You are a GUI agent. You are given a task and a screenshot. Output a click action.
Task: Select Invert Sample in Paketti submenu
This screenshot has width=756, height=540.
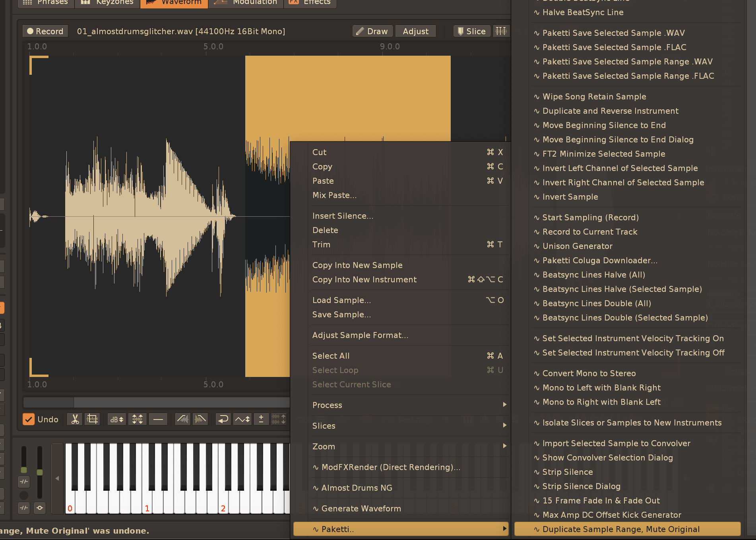point(570,196)
